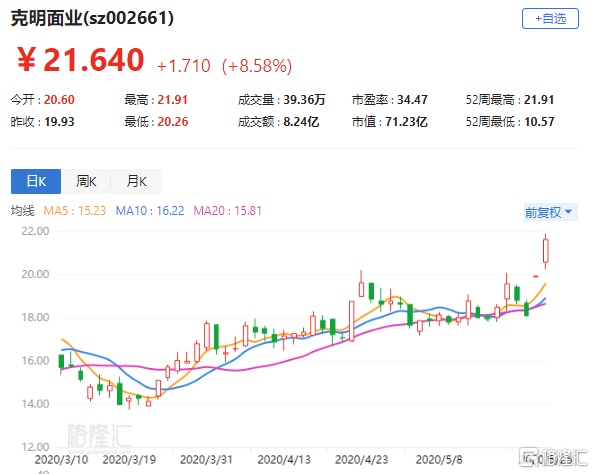The height and width of the screenshot is (474, 594).
Task: Click the price change +1.710 value
Action: 184,66
